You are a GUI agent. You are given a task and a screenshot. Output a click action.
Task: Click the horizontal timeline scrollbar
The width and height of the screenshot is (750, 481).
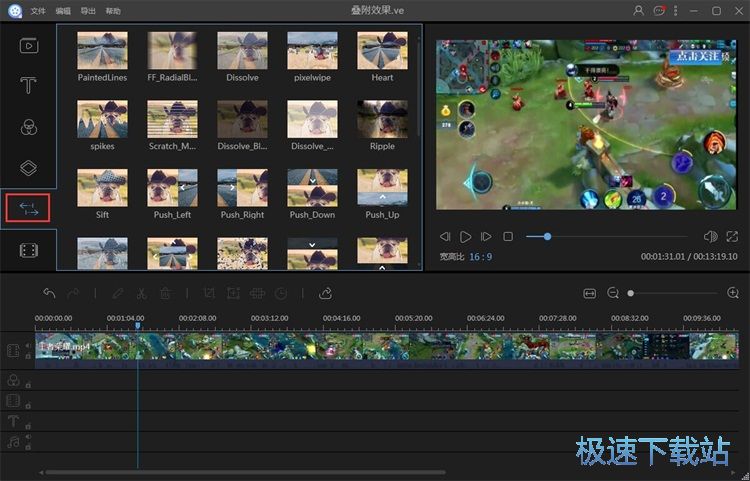[245, 473]
